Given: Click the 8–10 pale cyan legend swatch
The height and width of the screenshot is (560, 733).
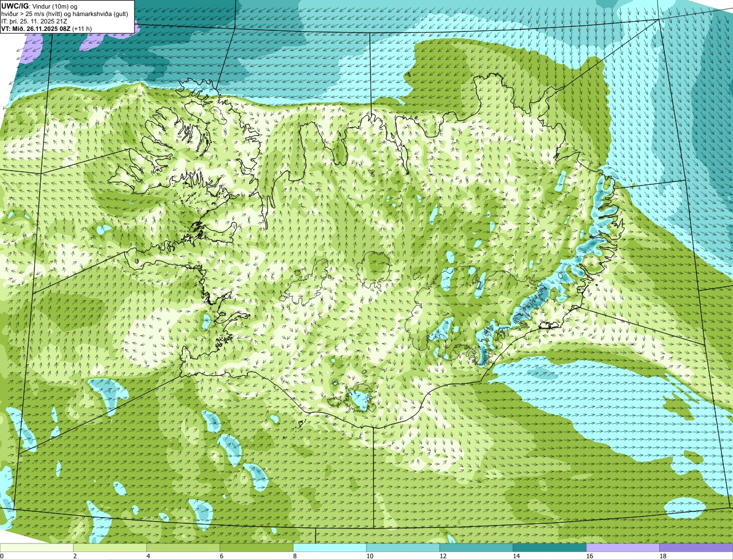Looking at the screenshot, I should [x=330, y=548].
